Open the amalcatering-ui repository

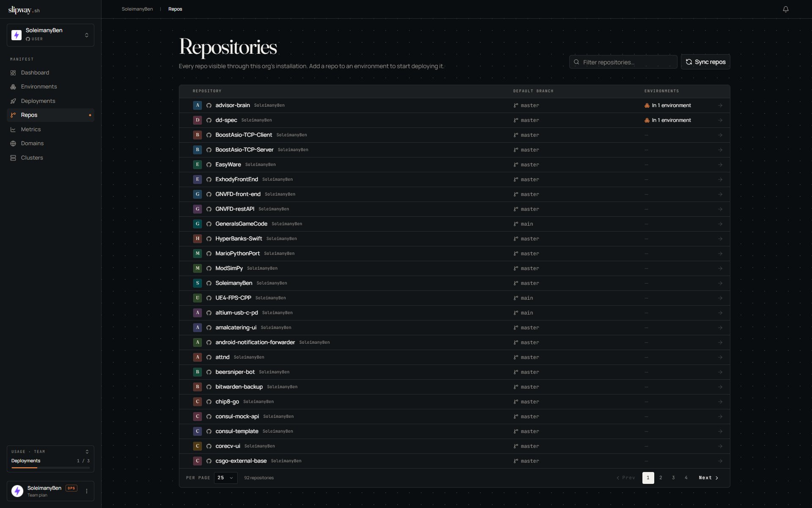236,328
